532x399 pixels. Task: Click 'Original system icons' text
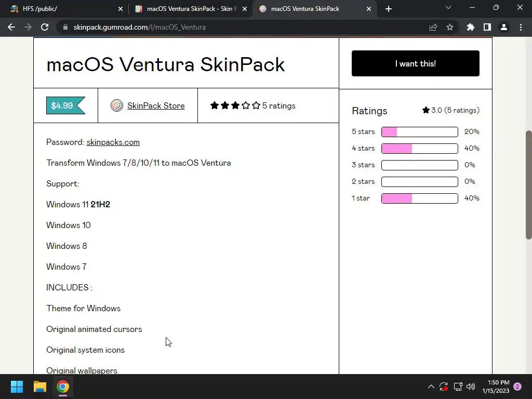(x=86, y=350)
